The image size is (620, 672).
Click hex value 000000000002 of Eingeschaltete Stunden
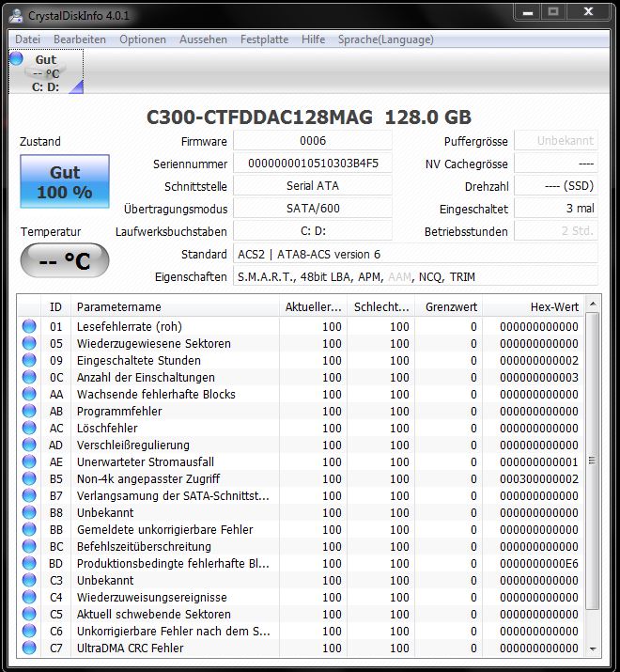coord(539,360)
